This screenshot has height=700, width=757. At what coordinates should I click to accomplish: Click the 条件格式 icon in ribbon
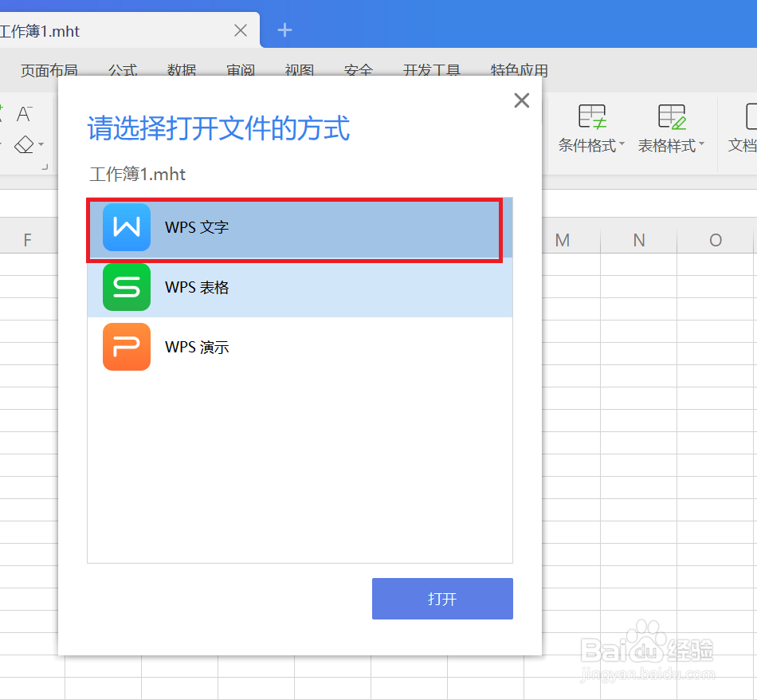pos(592,116)
